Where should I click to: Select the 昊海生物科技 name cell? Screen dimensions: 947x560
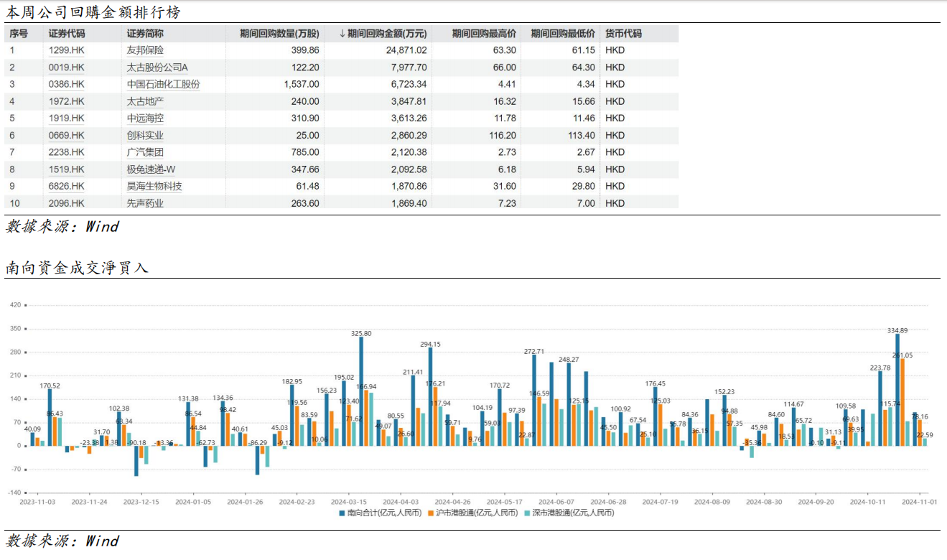[154, 186]
